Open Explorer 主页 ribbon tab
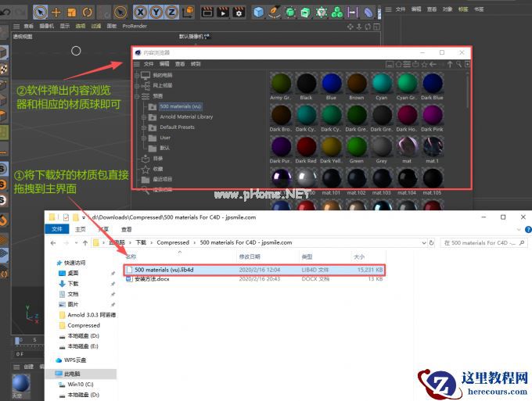Viewport: 532px width, 401px height. tap(81, 230)
